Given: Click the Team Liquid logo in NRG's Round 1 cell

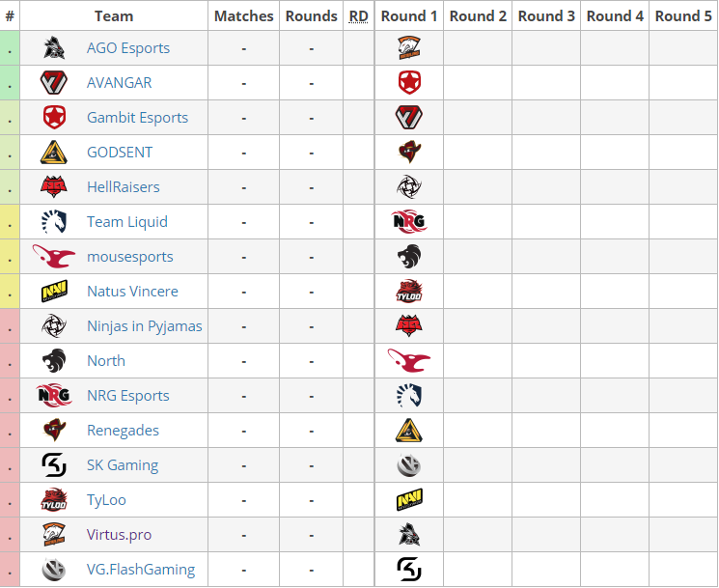Looking at the screenshot, I should click(409, 395).
